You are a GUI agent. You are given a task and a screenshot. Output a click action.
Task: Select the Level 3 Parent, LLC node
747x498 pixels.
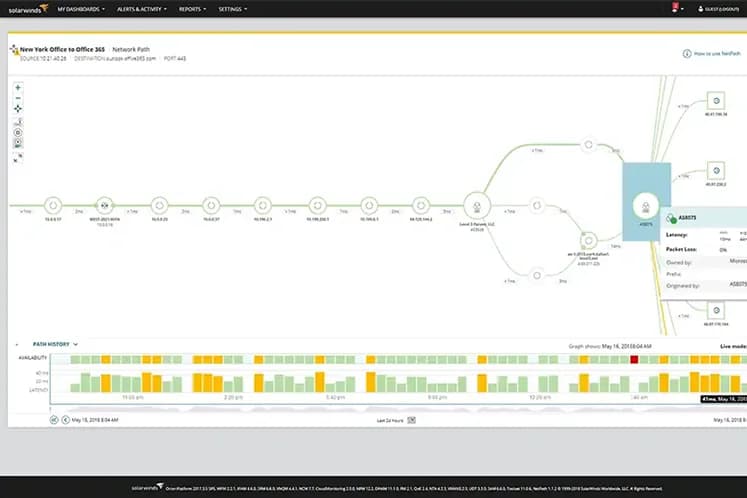click(x=477, y=206)
